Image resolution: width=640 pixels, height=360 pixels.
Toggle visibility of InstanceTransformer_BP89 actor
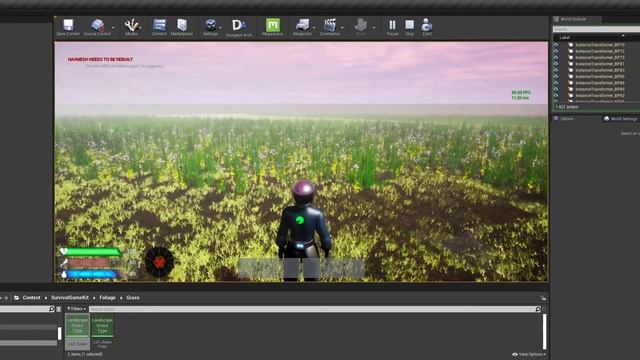556,89
